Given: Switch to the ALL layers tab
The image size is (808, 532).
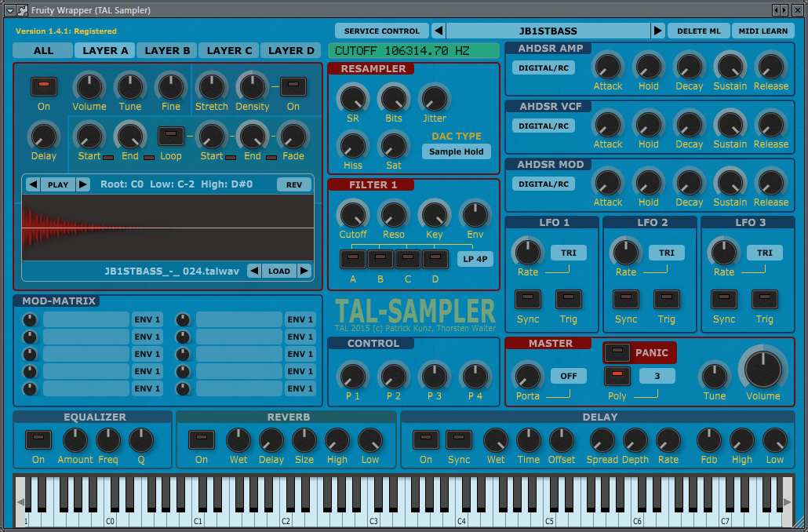Looking at the screenshot, I should 43,50.
